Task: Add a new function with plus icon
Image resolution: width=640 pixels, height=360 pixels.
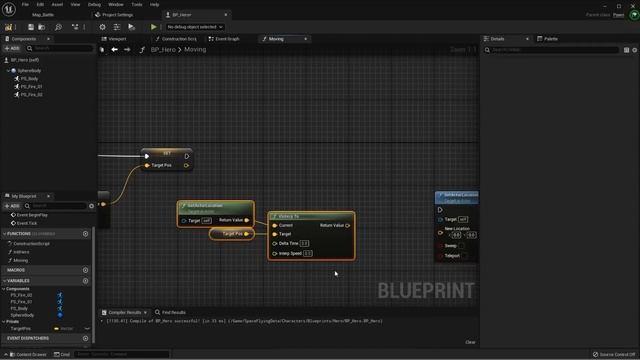Action: pos(85,234)
